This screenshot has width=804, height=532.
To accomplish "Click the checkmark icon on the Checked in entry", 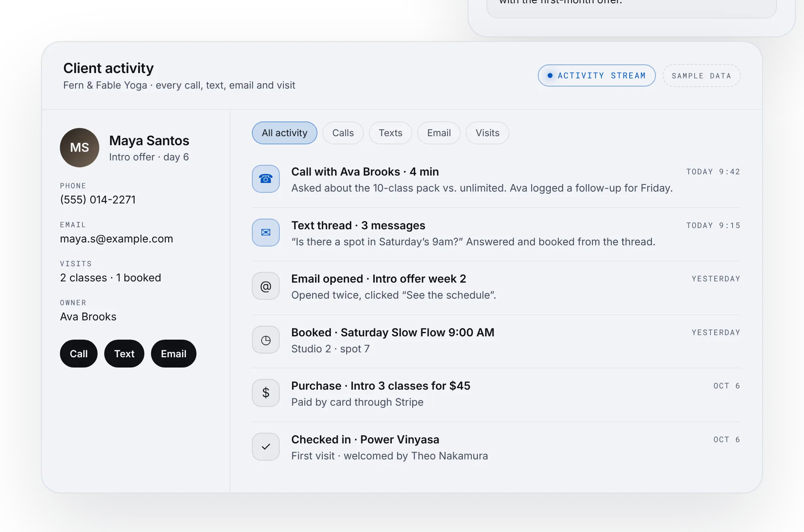I will [x=266, y=447].
